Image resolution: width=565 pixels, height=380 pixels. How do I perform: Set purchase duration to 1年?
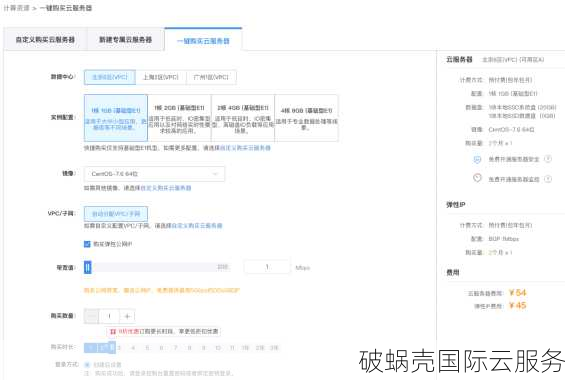tap(245, 348)
